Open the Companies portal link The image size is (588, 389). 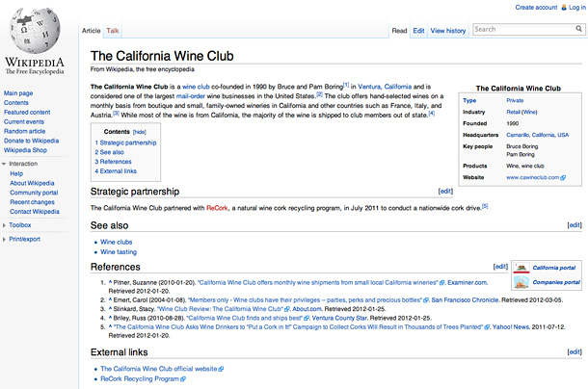[x=556, y=282]
